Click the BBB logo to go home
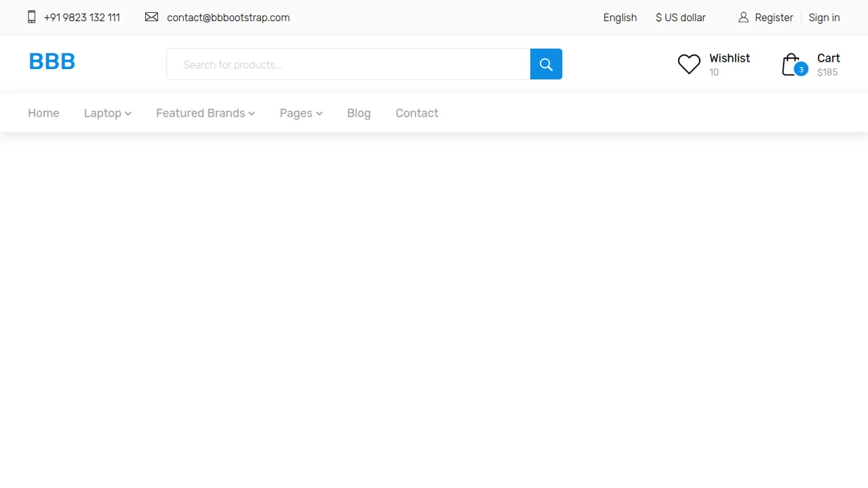 [52, 61]
